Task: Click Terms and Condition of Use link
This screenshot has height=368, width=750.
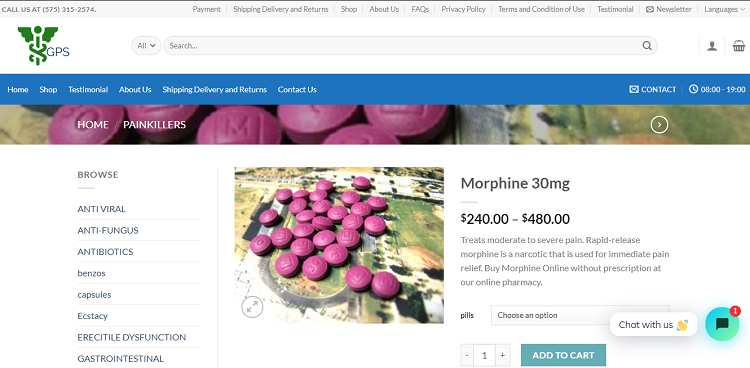Action: click(x=541, y=9)
